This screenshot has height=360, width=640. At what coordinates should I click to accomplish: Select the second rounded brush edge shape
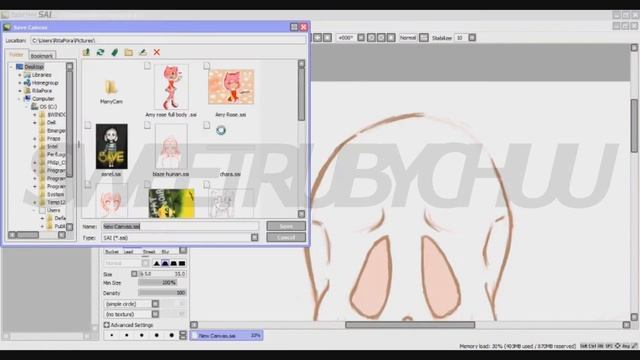tap(165, 263)
